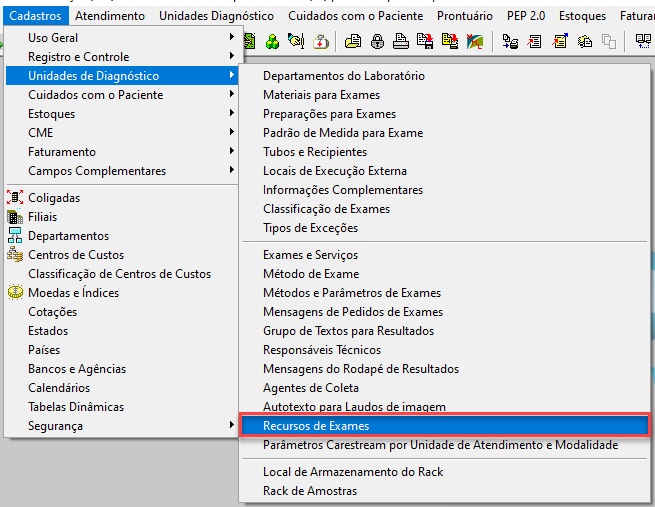655x507 pixels.
Task: Open the Cadastros menu in the menu bar
Action: coord(36,16)
